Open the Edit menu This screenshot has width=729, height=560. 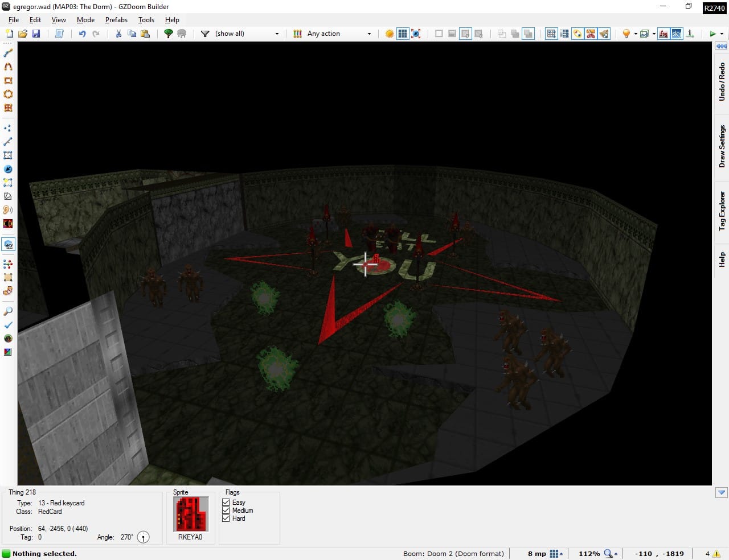[35, 19]
